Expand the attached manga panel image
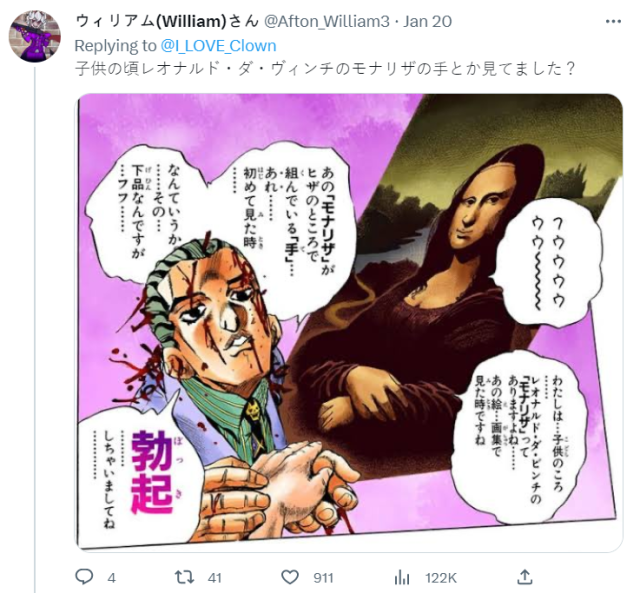This screenshot has height=593, width=640. pos(350,322)
